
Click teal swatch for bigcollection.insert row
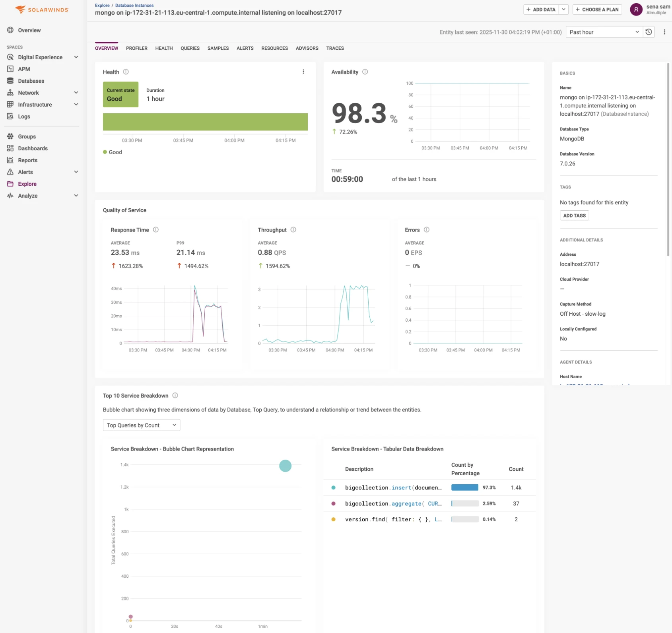(x=333, y=487)
